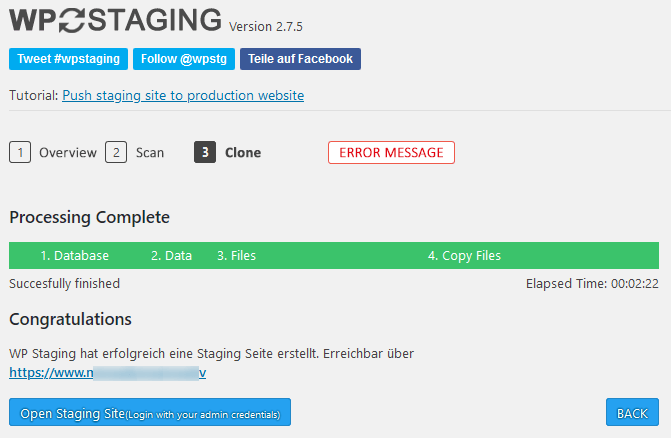Click the 1. Database progress segment

[74, 256]
